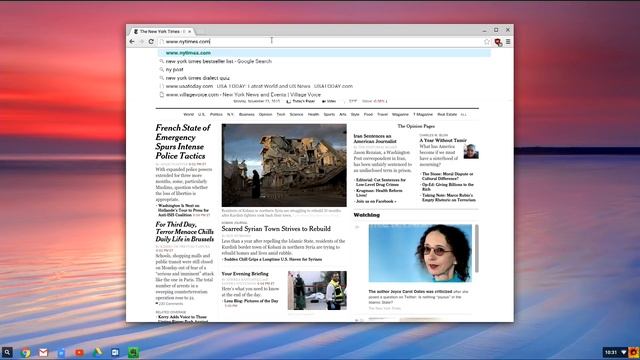Open the user avatar in system tray
This screenshot has width=640, height=360.
633,352
